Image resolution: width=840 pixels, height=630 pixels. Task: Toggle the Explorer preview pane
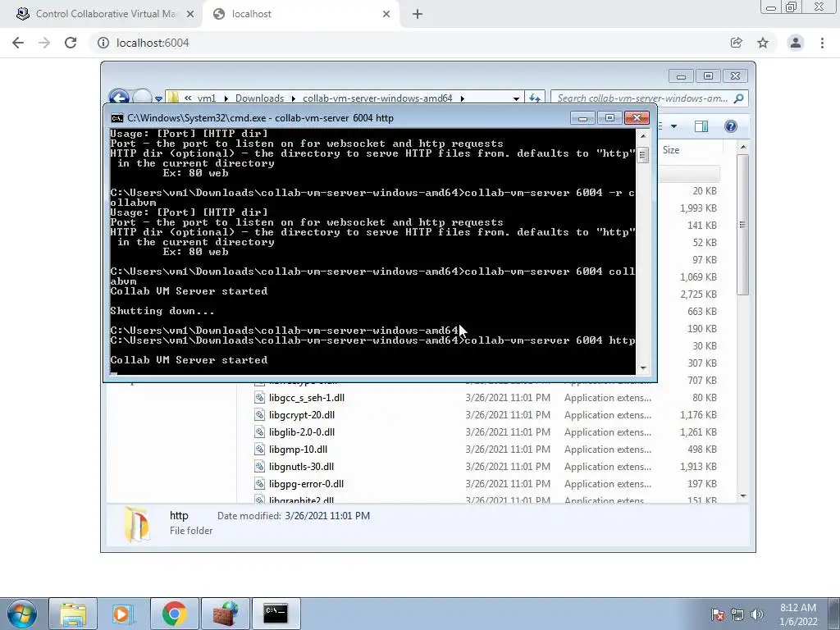(701, 126)
